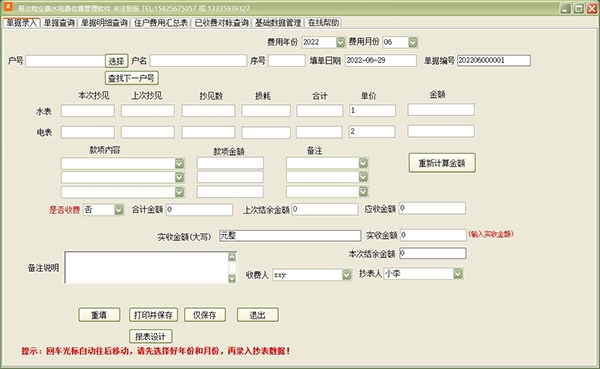Switch to the 单据查询 tab
Image resolution: width=600 pixels, height=369 pixels.
[59, 23]
